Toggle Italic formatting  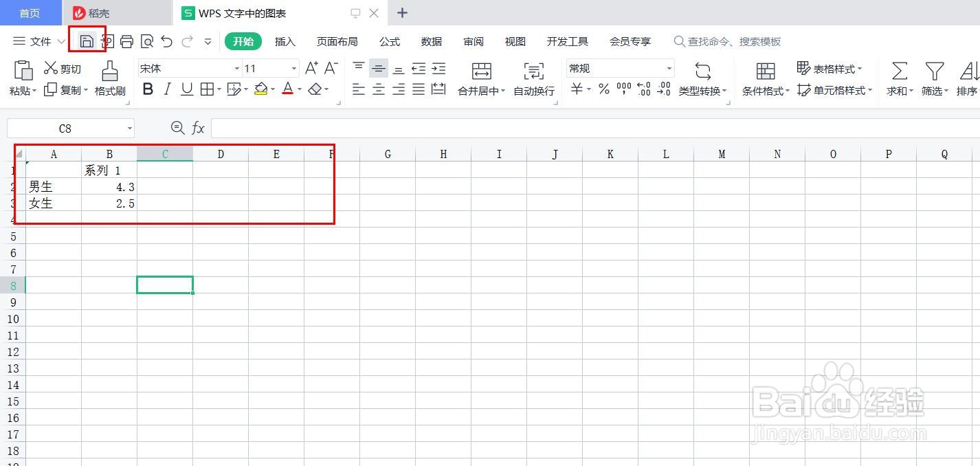pos(167,89)
